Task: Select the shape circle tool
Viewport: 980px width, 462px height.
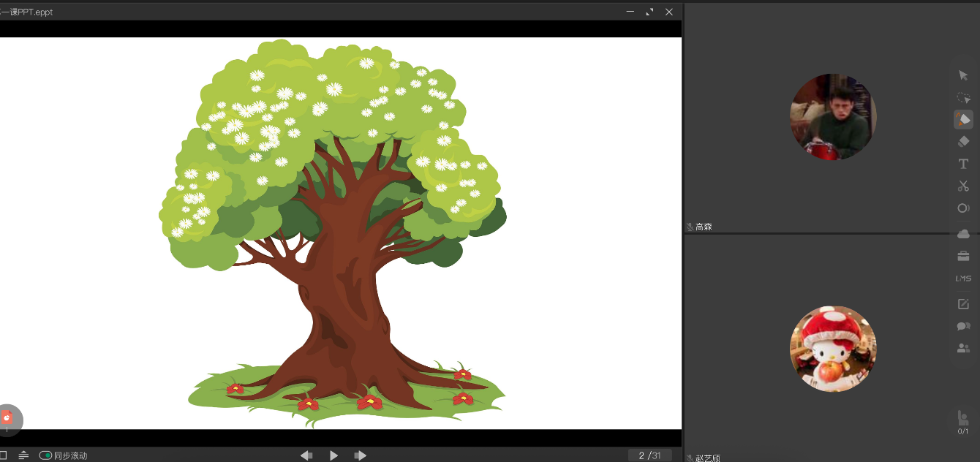Action: (x=963, y=208)
